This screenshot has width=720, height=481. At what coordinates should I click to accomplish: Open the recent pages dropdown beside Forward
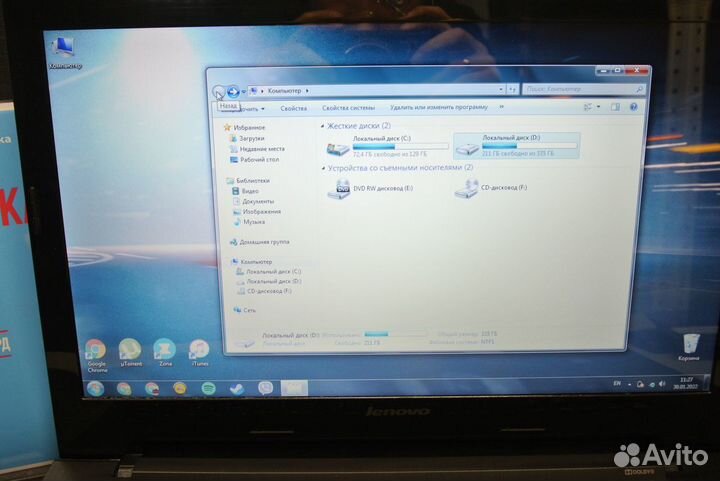[x=243, y=92]
